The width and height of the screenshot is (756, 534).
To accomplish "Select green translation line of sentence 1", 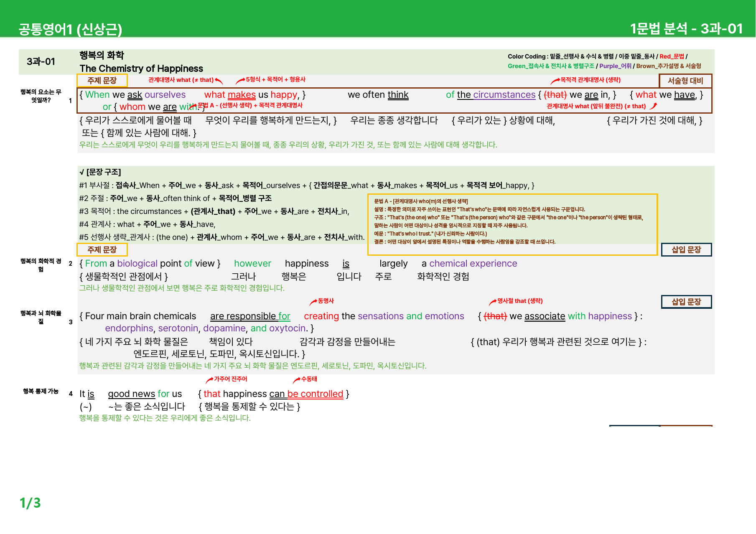I will tap(288, 145).
